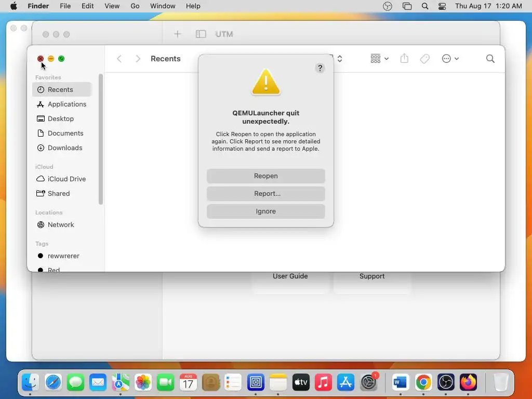Click the Edit Tags icon in the toolbar
Screen dimensions: 532x399
coord(424,59)
